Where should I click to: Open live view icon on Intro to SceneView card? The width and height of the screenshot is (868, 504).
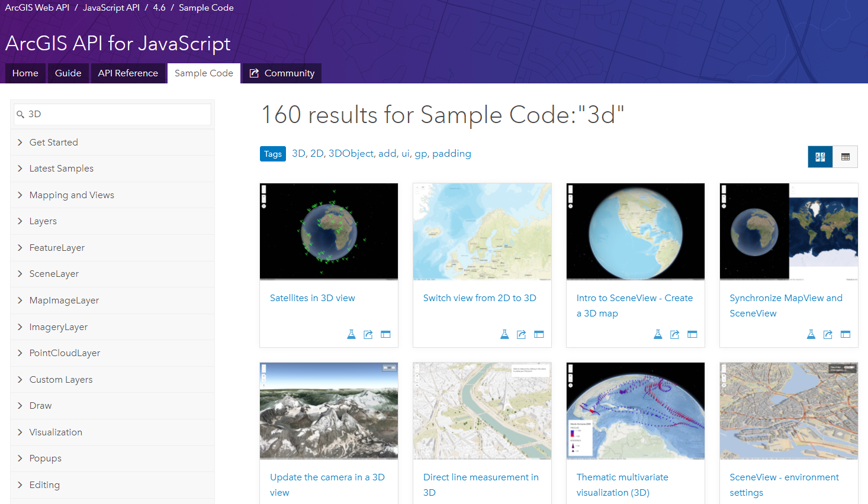click(692, 334)
